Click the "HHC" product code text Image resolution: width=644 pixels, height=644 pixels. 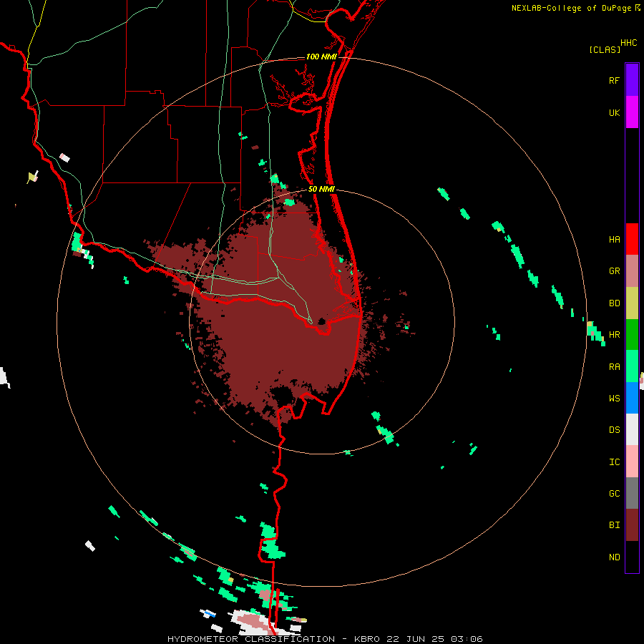[628, 43]
